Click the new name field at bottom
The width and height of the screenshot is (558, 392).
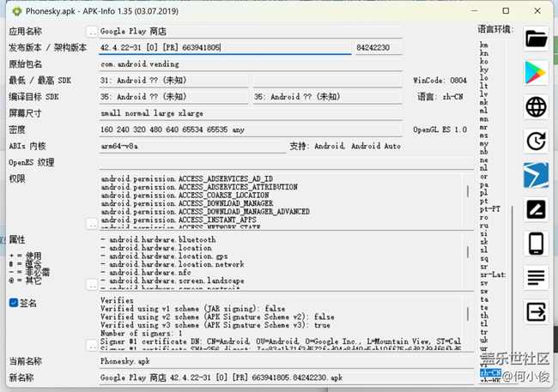(x=283, y=377)
